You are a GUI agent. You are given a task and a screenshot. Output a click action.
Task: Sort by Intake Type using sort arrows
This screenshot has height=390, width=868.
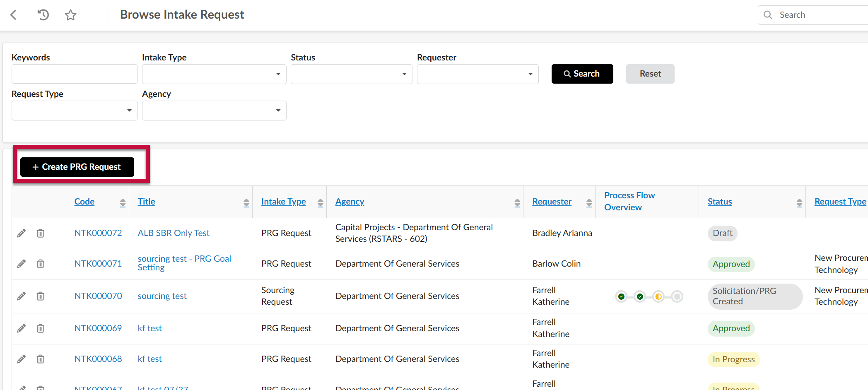(320, 202)
